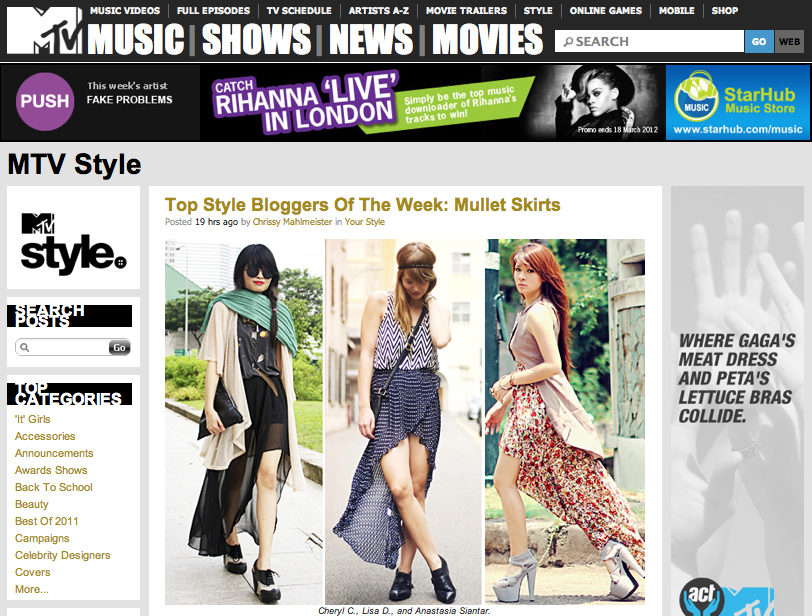
Task: Click the purple PUSH circle icon
Action: coord(45,101)
